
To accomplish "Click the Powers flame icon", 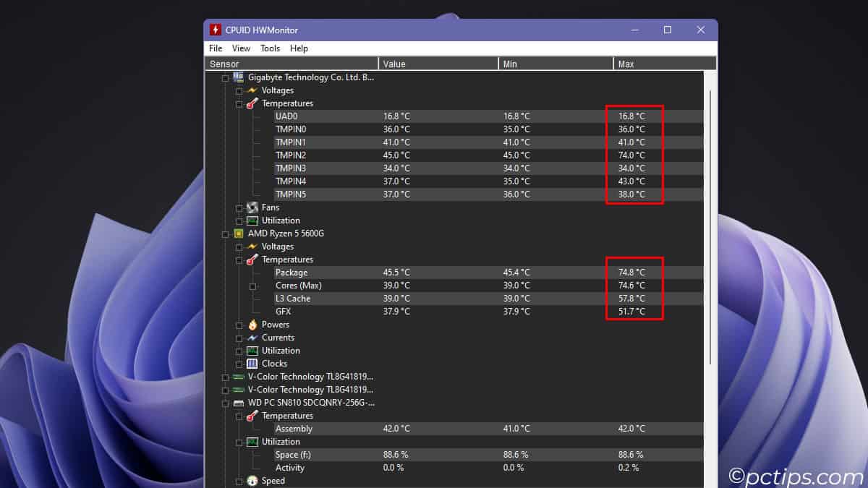I will point(252,325).
